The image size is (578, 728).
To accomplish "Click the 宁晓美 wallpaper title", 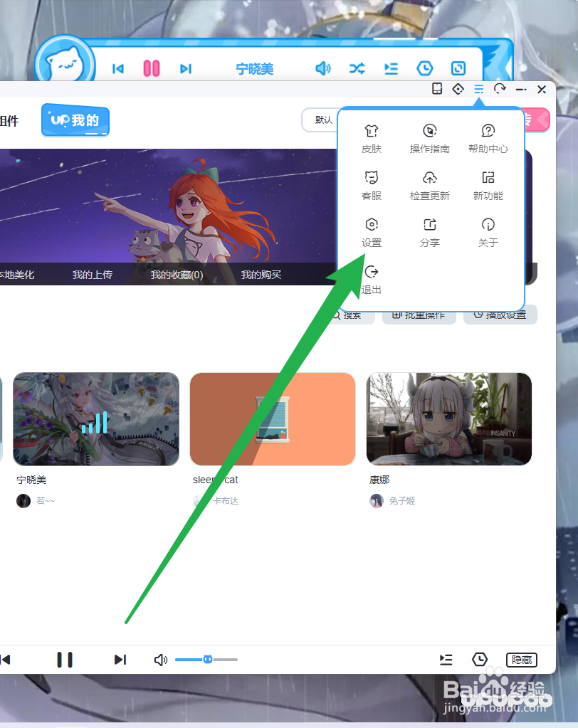I will (31, 480).
